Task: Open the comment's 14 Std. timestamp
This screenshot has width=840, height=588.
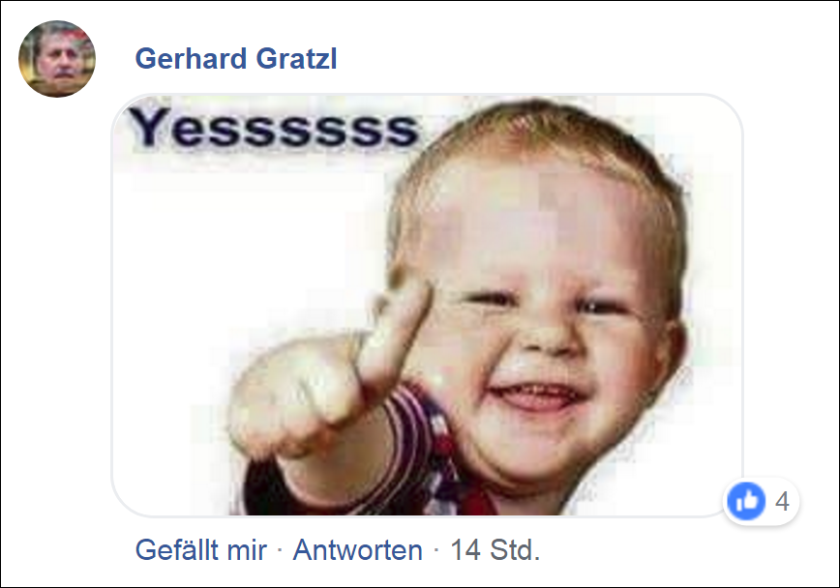Action: point(495,550)
